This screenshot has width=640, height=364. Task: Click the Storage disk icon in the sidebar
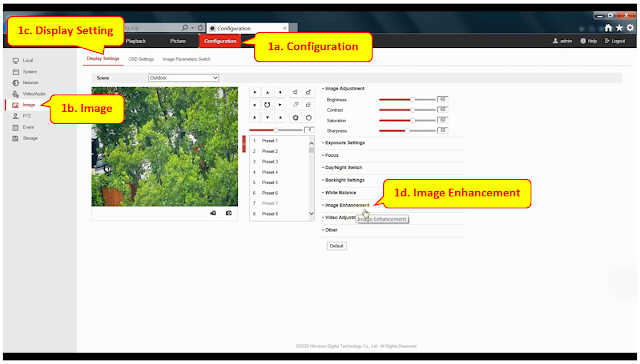16,138
